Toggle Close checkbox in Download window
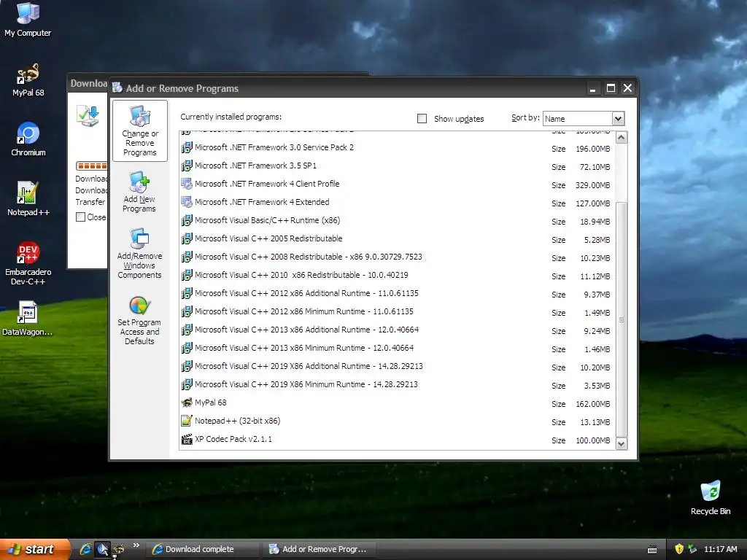Screen dimensions: 747x560 pos(81,217)
